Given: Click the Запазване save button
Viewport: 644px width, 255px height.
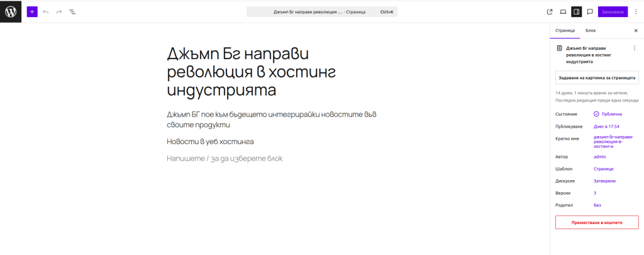Looking at the screenshot, I should [x=613, y=11].
